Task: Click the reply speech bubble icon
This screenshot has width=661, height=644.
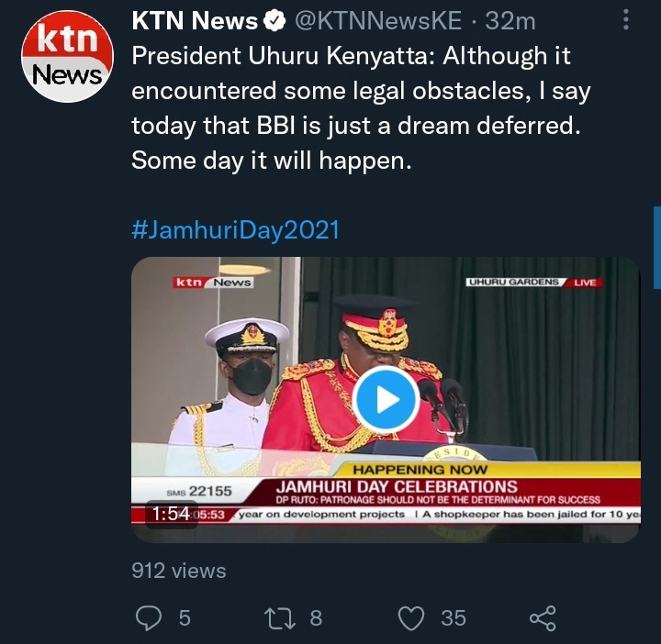Action: [149, 618]
